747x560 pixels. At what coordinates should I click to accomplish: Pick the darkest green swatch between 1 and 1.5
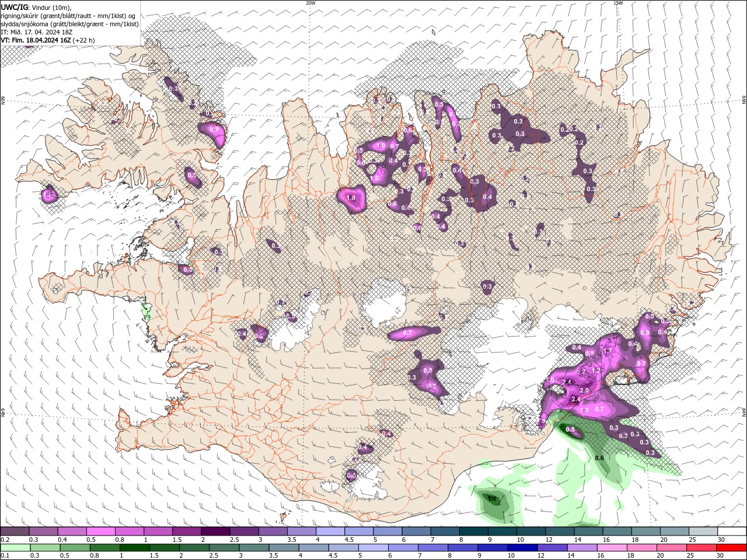tap(134, 548)
